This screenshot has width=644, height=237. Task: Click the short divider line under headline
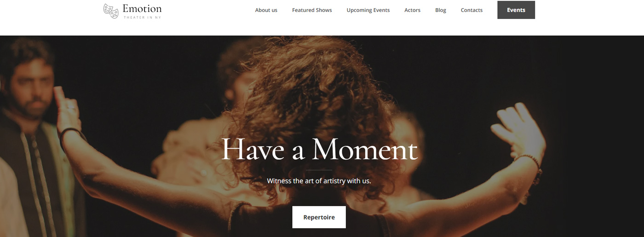[x=319, y=170]
